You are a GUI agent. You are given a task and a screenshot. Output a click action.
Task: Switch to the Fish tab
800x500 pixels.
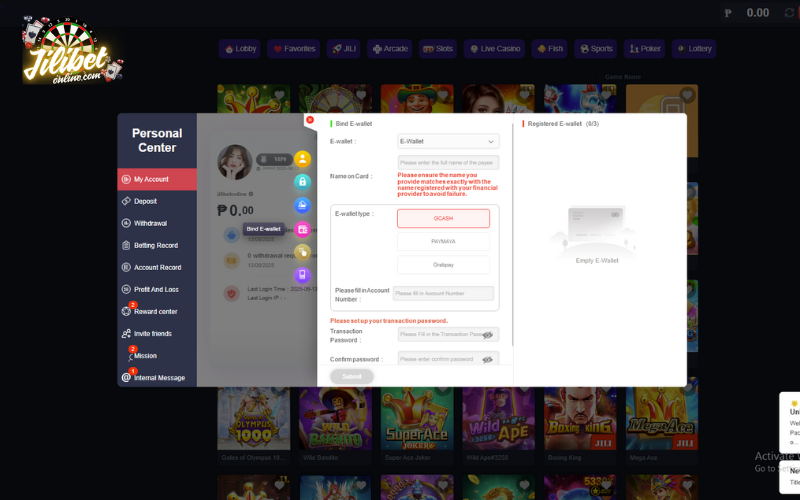point(549,49)
